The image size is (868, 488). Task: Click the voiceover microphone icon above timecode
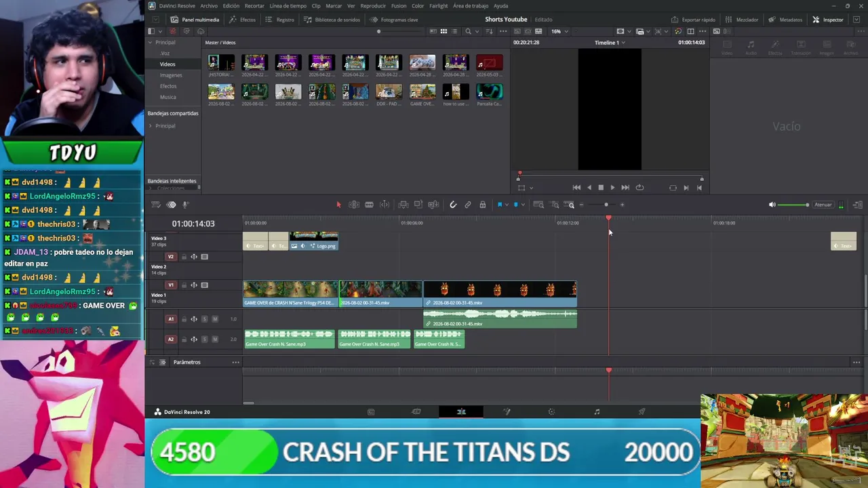tap(185, 205)
